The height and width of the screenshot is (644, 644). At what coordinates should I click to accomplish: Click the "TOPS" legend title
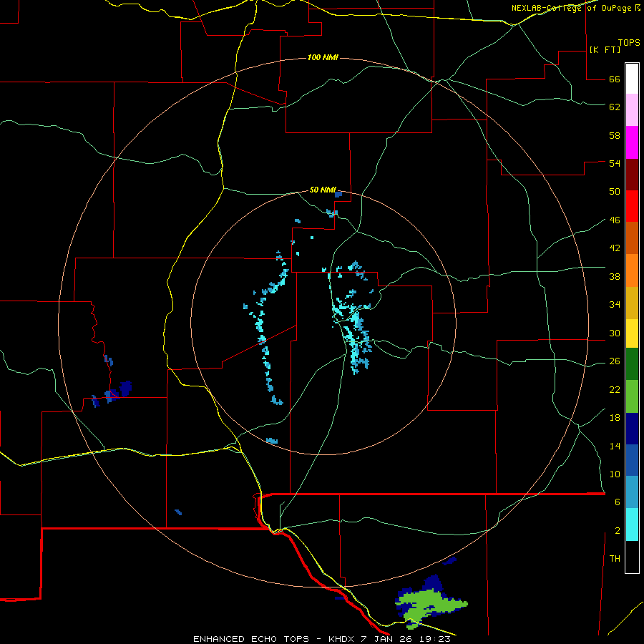click(x=629, y=43)
